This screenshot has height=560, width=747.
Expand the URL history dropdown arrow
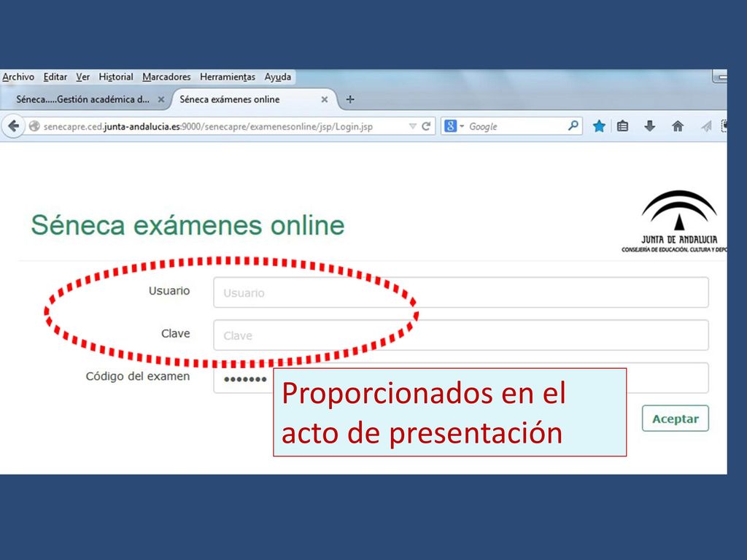[413, 126]
